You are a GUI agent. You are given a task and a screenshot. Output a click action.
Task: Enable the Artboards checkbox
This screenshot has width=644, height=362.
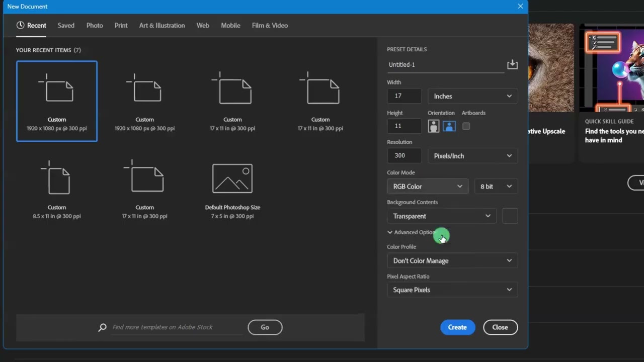pyautogui.click(x=466, y=126)
